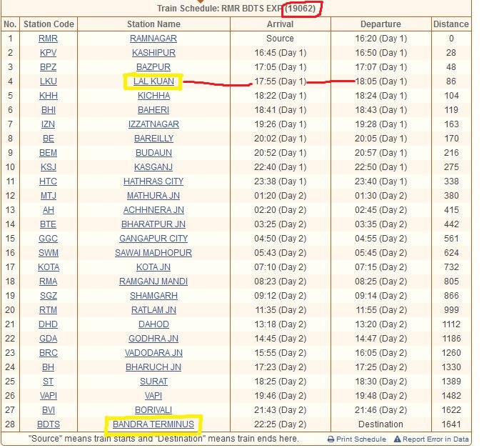Open the KOTA JN station link
Viewport: 484px width, 448px height.
click(x=153, y=267)
